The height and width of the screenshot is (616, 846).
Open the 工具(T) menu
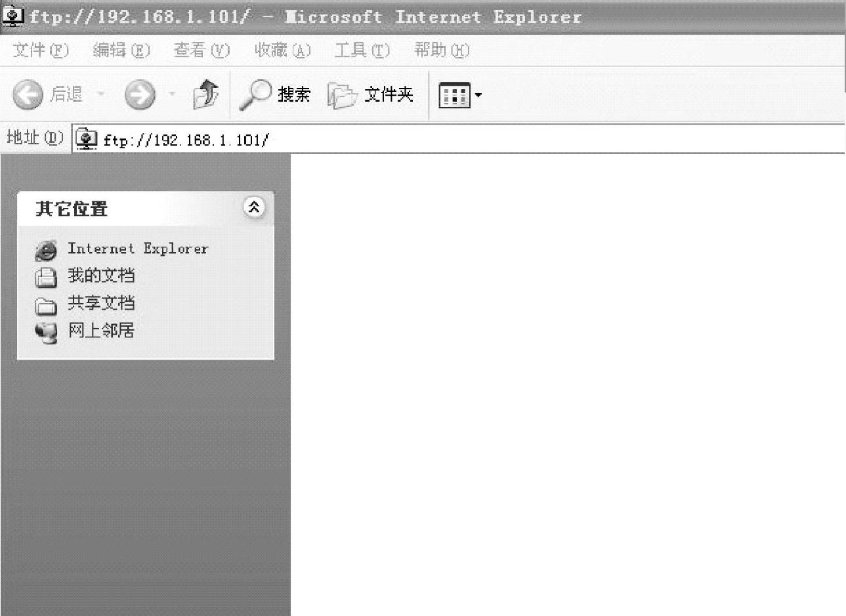[362, 51]
